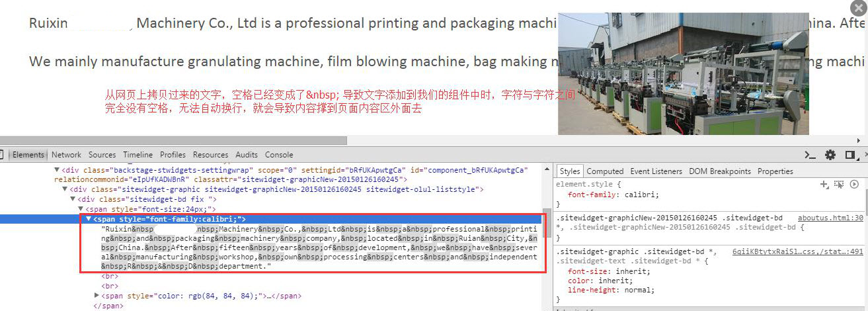Close the overlay with the top-right X

click(856, 7)
